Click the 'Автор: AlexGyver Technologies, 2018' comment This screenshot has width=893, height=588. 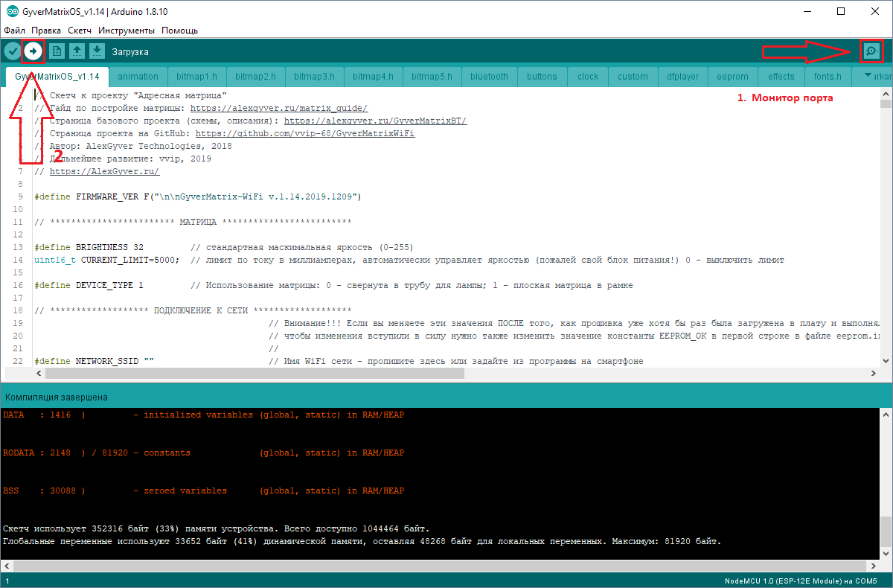(x=133, y=147)
